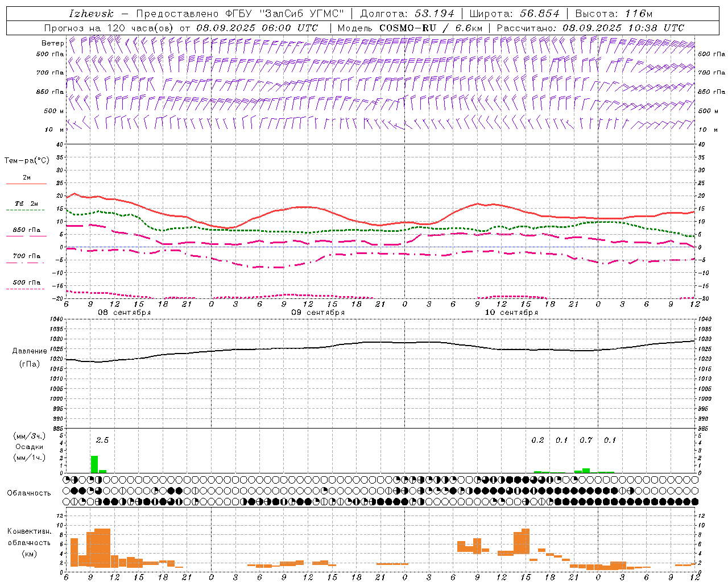Click the elevation text 'Высота: 116м'
This screenshot has height=582, width=728.
614,14
